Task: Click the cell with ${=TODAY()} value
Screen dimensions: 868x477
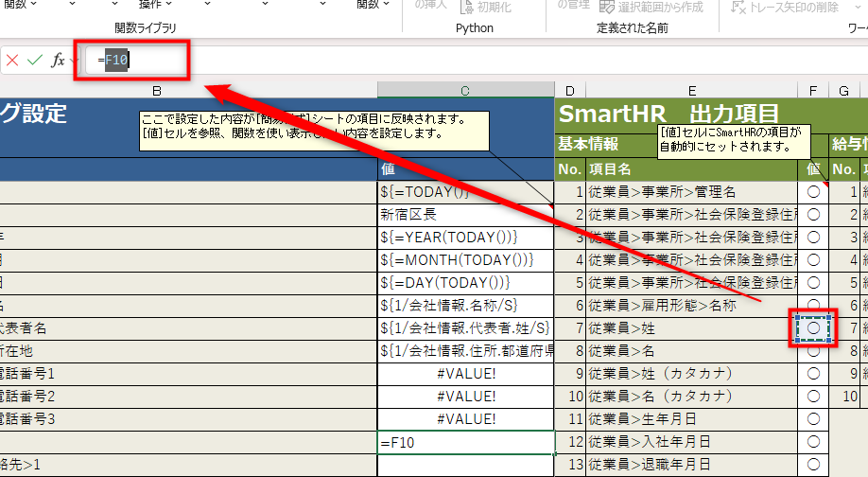Action: click(x=465, y=191)
